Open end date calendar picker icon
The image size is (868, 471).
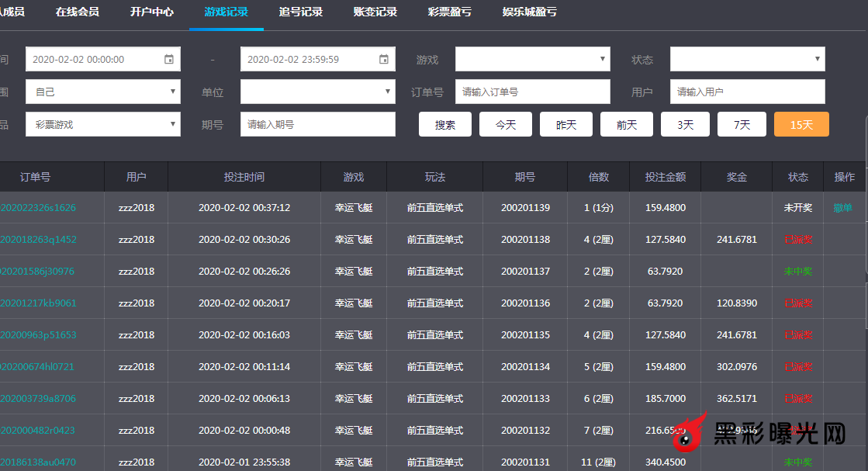click(384, 60)
